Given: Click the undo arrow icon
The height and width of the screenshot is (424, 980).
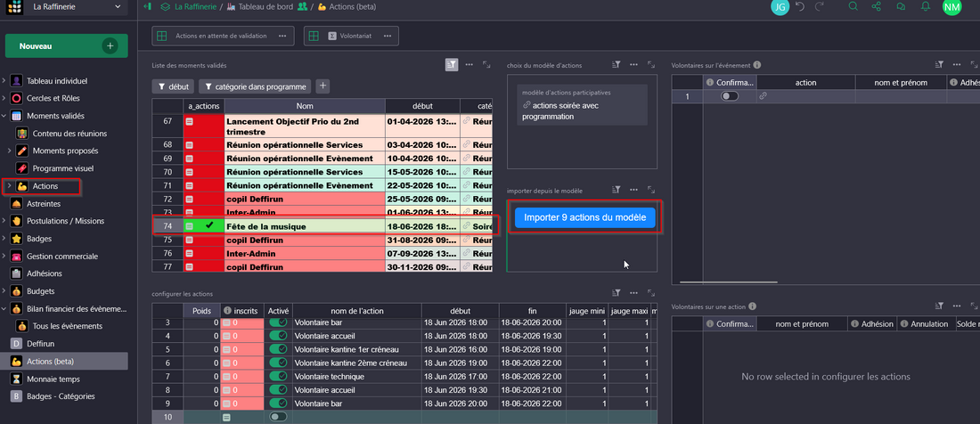Looking at the screenshot, I should (x=800, y=7).
